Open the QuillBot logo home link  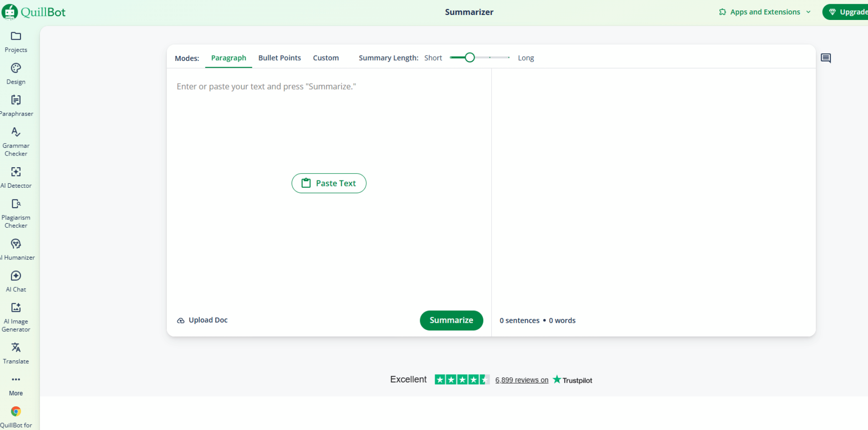(34, 12)
